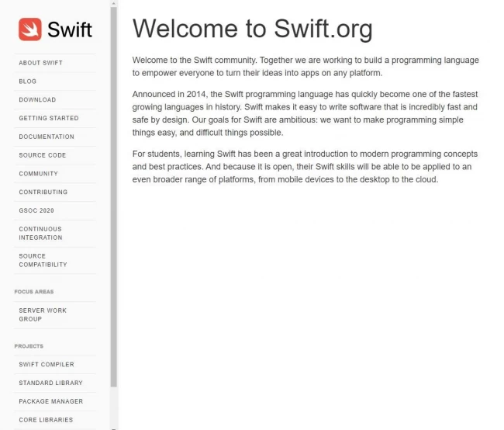Visit the Community page
This screenshot has width=504, height=430.
pos(39,174)
